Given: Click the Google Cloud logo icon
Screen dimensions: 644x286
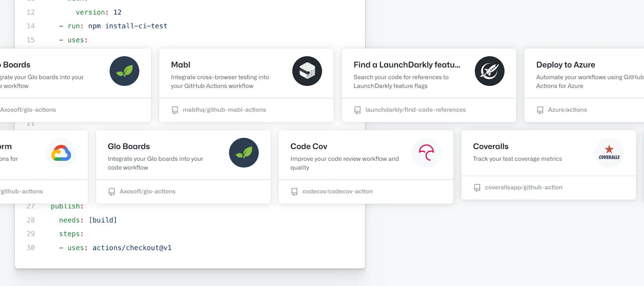Looking at the screenshot, I should point(61,153).
